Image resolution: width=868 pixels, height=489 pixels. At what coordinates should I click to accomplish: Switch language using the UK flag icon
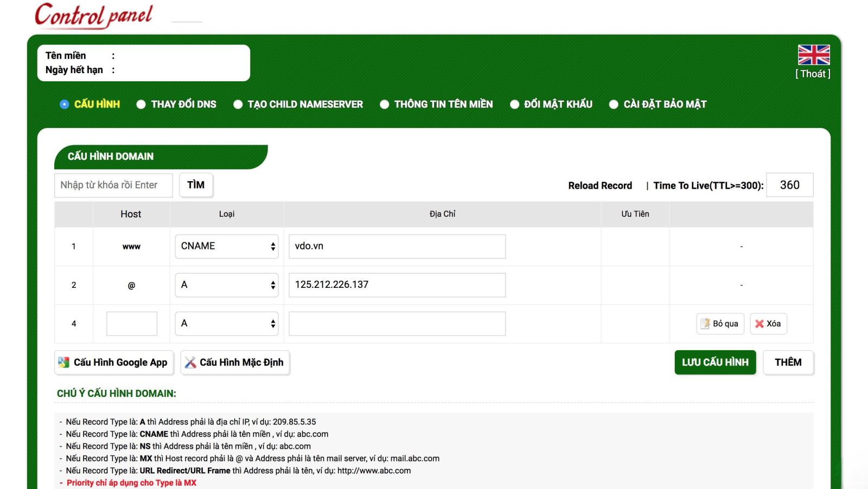(813, 54)
